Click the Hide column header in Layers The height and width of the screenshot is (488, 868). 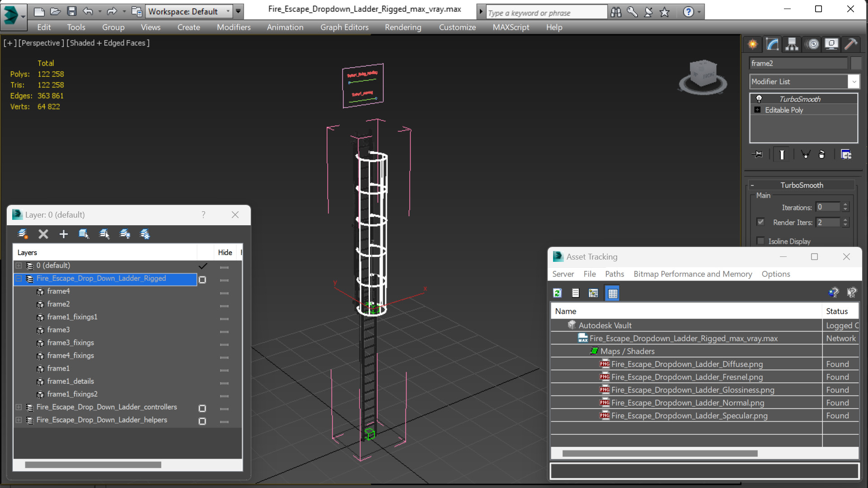coord(225,252)
